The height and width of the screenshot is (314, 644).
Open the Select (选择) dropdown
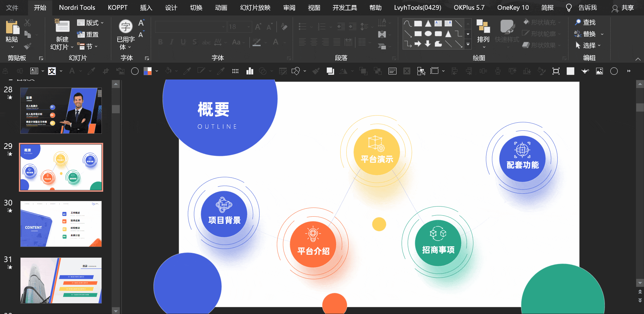click(x=588, y=45)
